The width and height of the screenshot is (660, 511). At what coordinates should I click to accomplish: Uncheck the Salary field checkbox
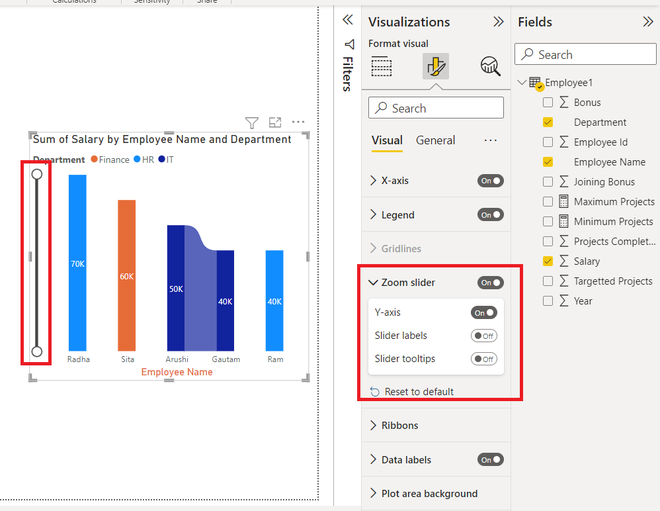tap(548, 261)
